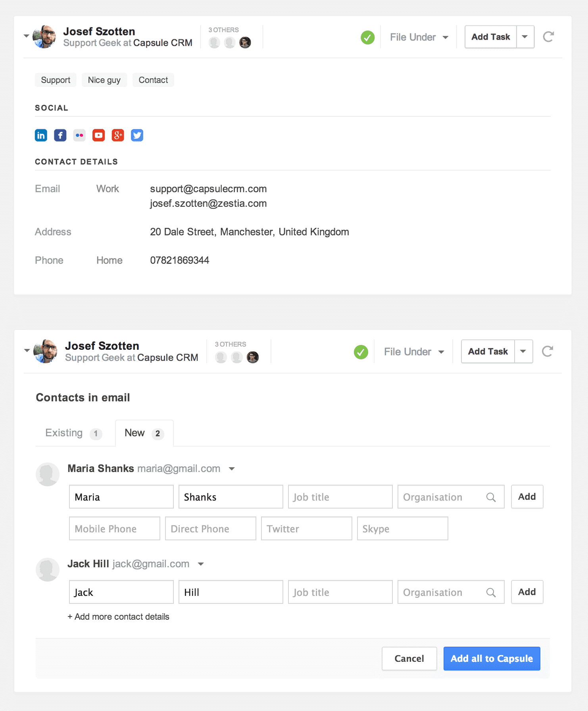Open Facebook icon in Social section
588x711 pixels.
pyautogui.click(x=60, y=135)
